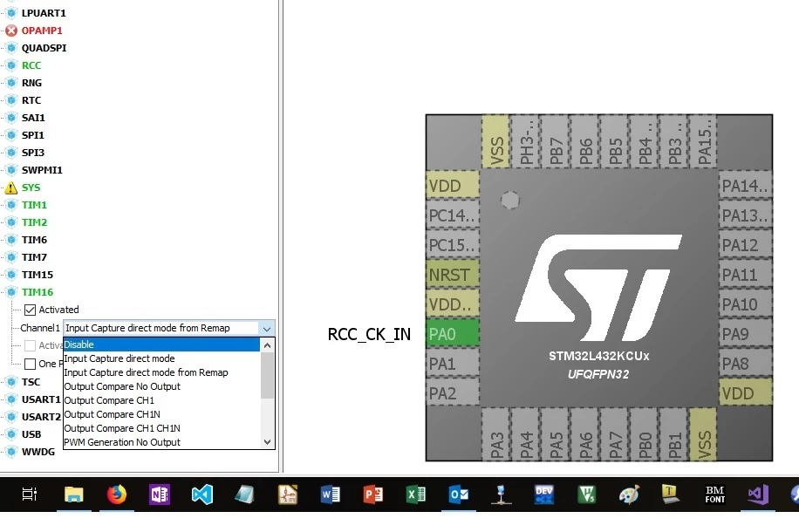This screenshot has width=799, height=532.
Task: Select the TIM15 tree item
Action: tap(38, 275)
